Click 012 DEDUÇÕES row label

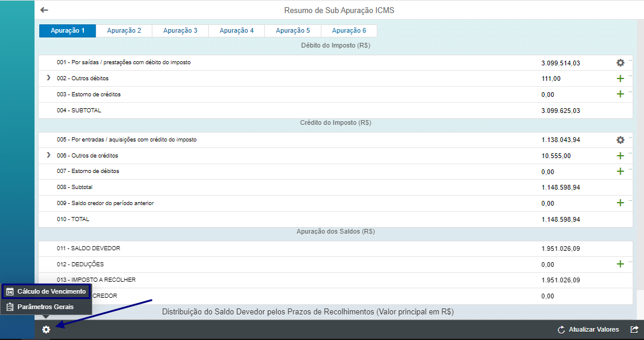(80, 264)
